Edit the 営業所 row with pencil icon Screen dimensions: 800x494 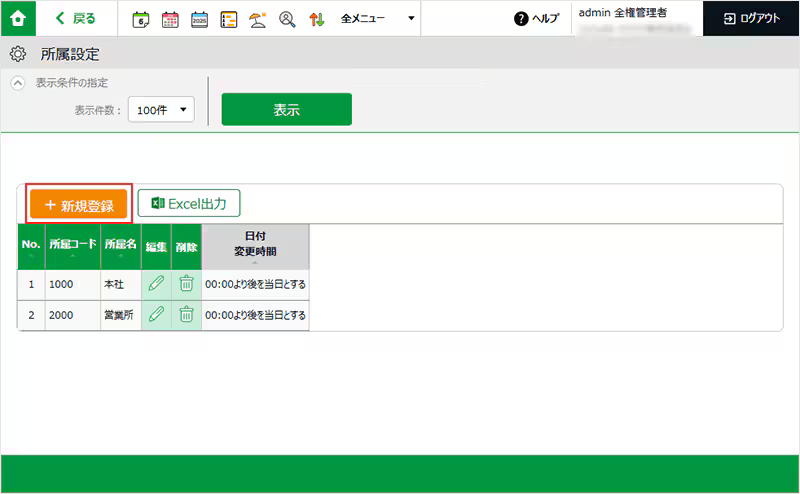point(156,315)
